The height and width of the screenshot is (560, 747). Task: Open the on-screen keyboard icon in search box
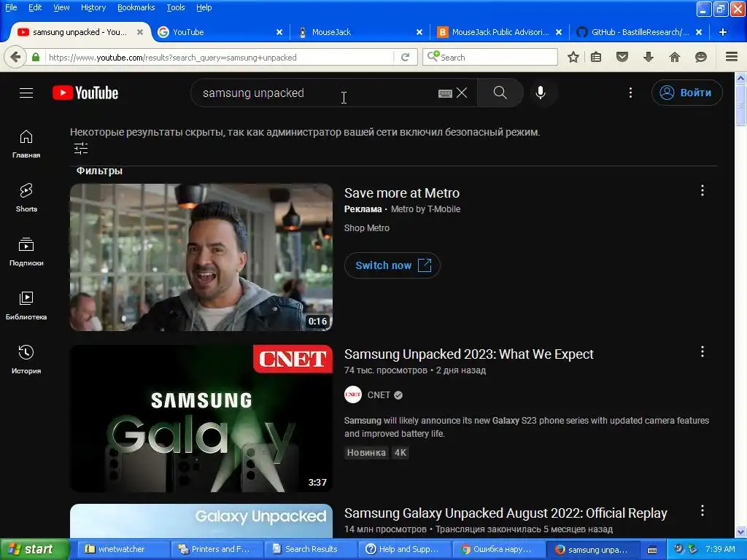pos(445,93)
